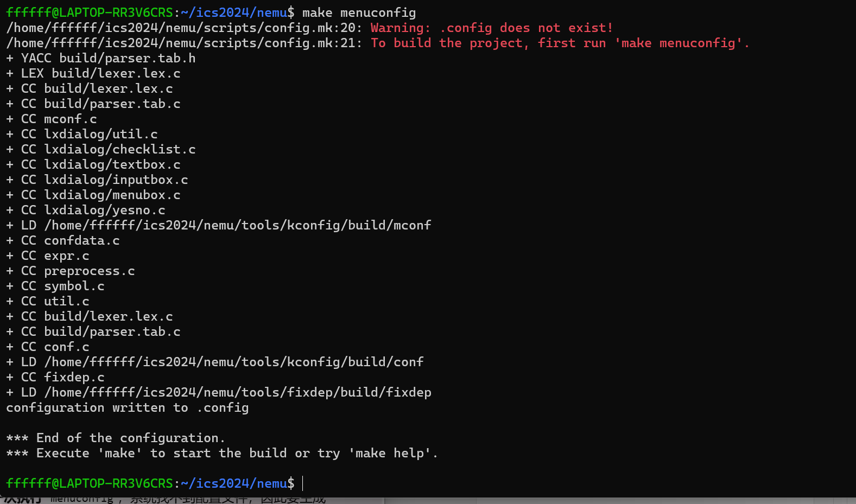Click the '*** End of the configuration.' line
856x504 pixels.
click(115, 438)
